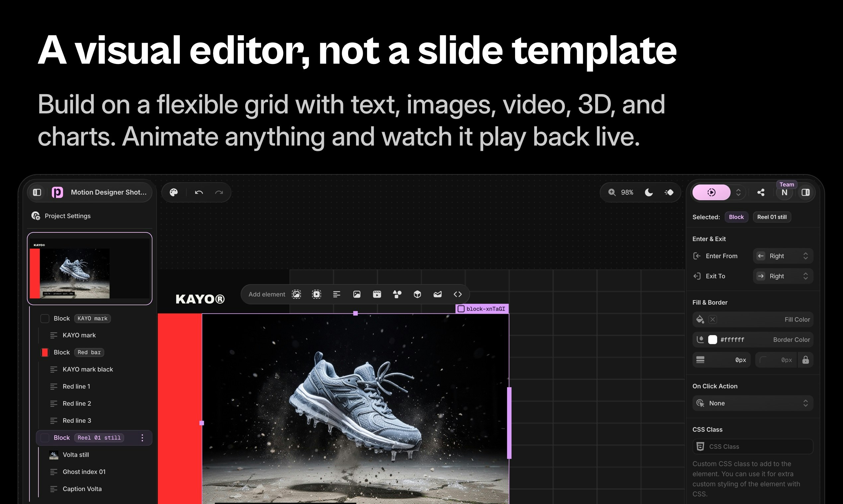The image size is (843, 504).
Task: Play the presentation preview
Action: pos(711,192)
